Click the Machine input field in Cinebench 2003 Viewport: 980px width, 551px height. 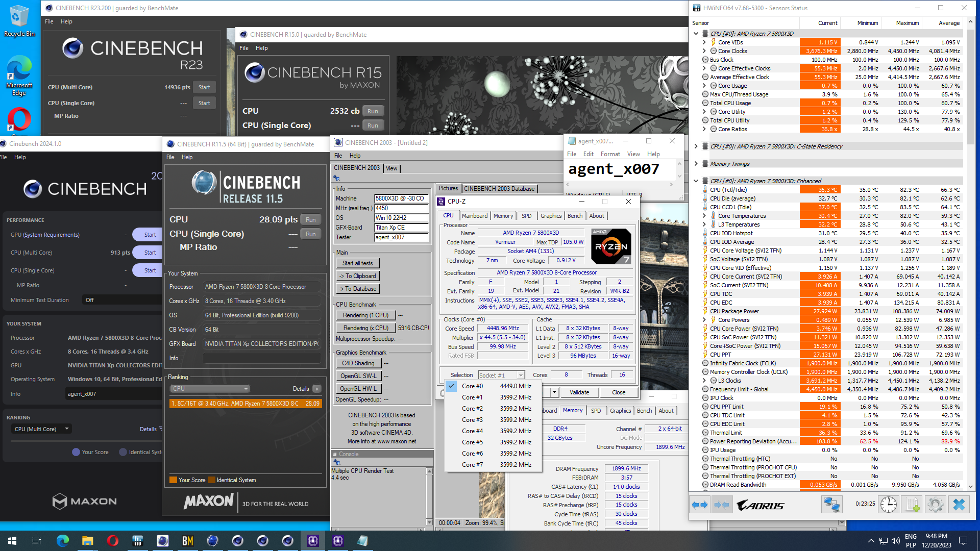coord(401,198)
